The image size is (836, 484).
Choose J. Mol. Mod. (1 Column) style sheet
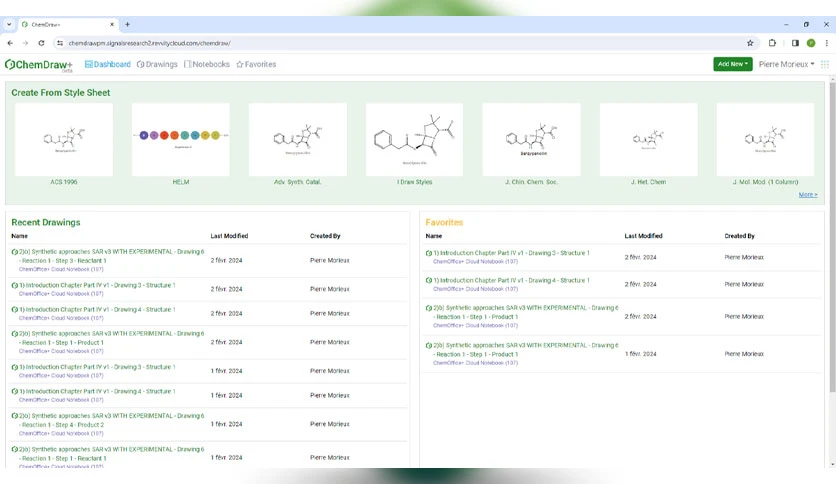click(x=765, y=140)
